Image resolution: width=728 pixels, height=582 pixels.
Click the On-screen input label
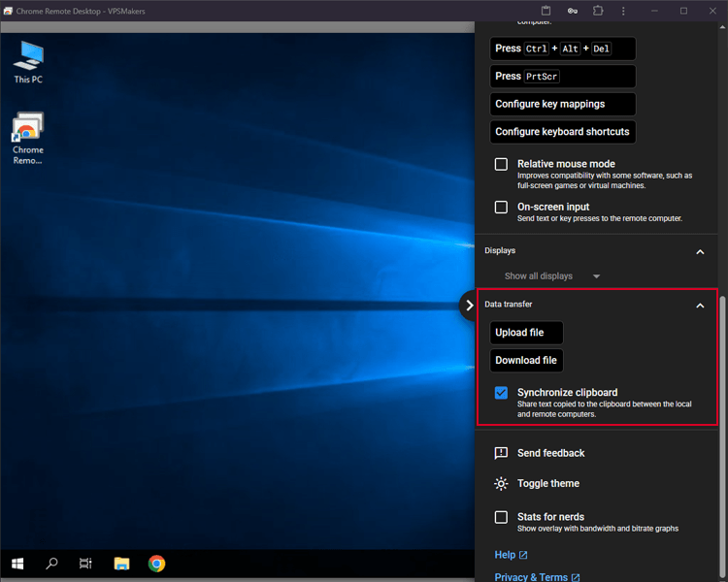point(553,207)
